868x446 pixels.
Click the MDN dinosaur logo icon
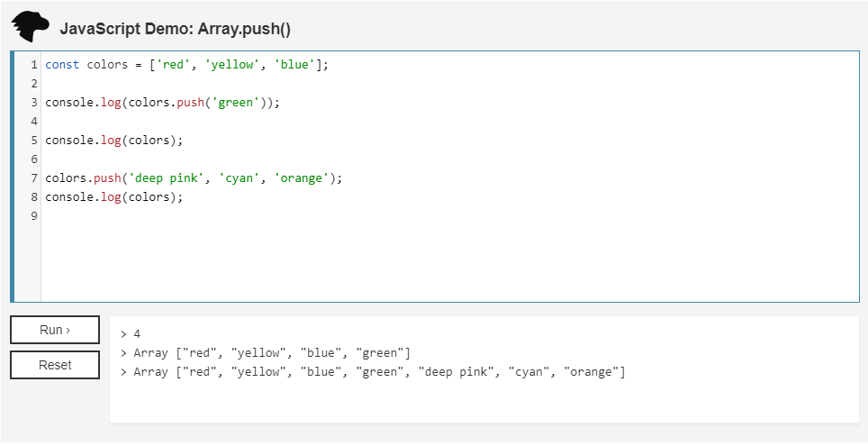coord(31,27)
